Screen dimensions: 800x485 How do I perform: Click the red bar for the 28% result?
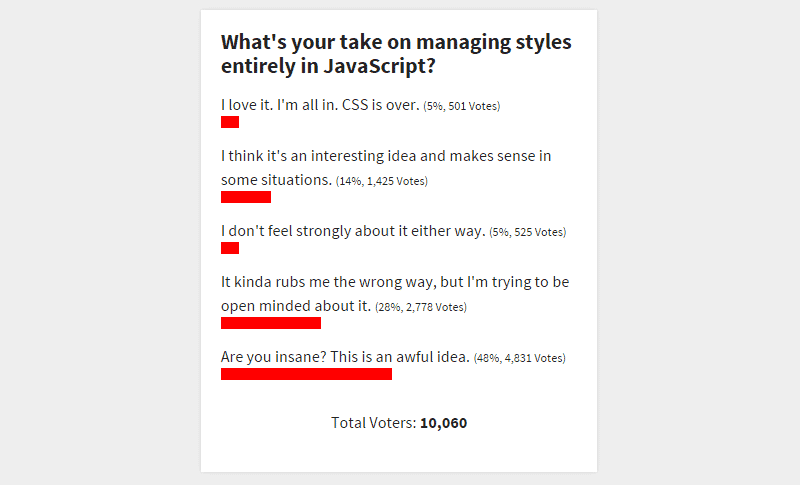point(271,323)
